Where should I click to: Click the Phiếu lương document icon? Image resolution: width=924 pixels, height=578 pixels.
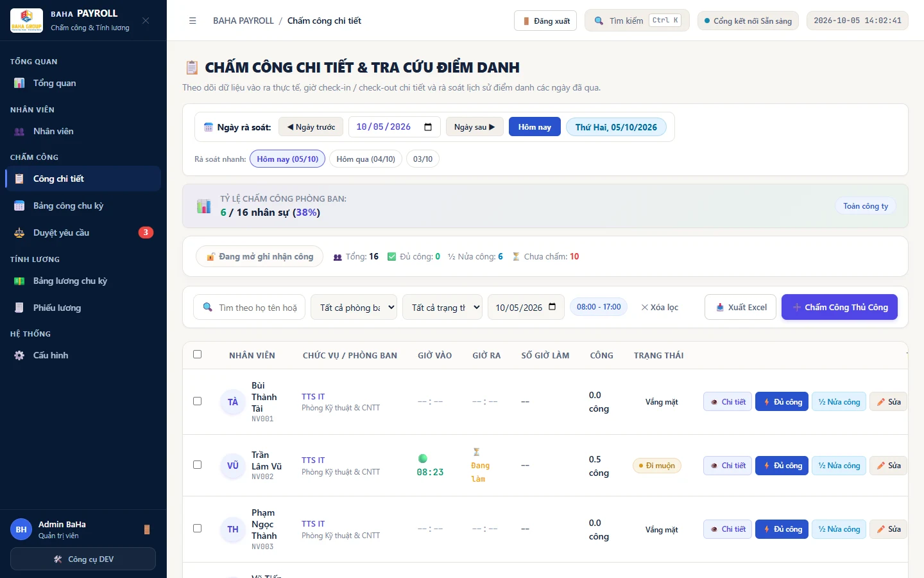[x=19, y=308]
